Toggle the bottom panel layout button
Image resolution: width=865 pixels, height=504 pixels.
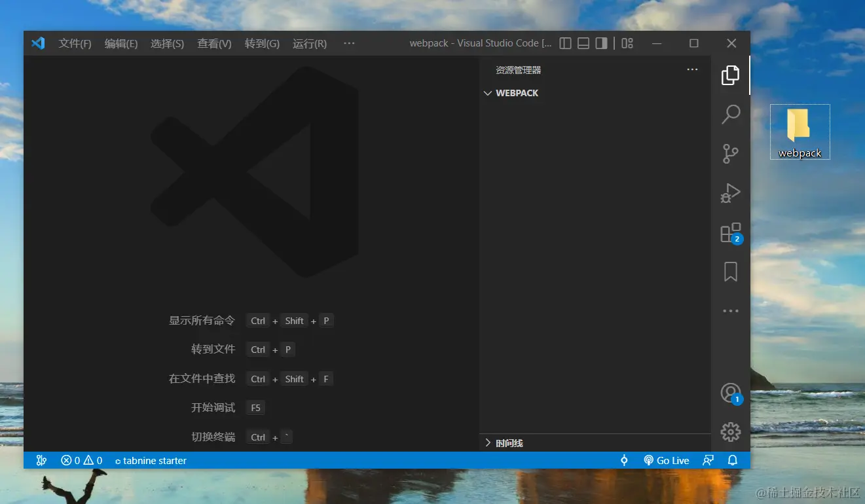pos(583,43)
